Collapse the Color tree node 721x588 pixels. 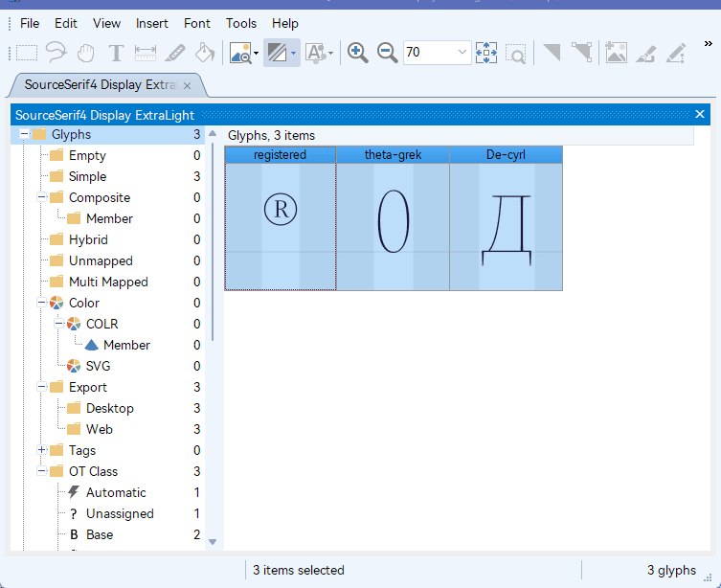[41, 303]
